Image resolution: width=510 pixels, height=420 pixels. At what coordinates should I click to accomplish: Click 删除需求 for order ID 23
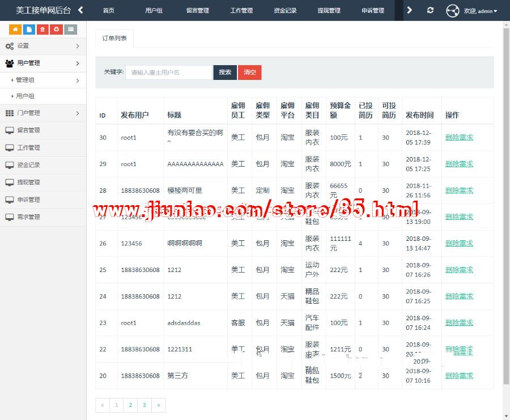coord(459,323)
